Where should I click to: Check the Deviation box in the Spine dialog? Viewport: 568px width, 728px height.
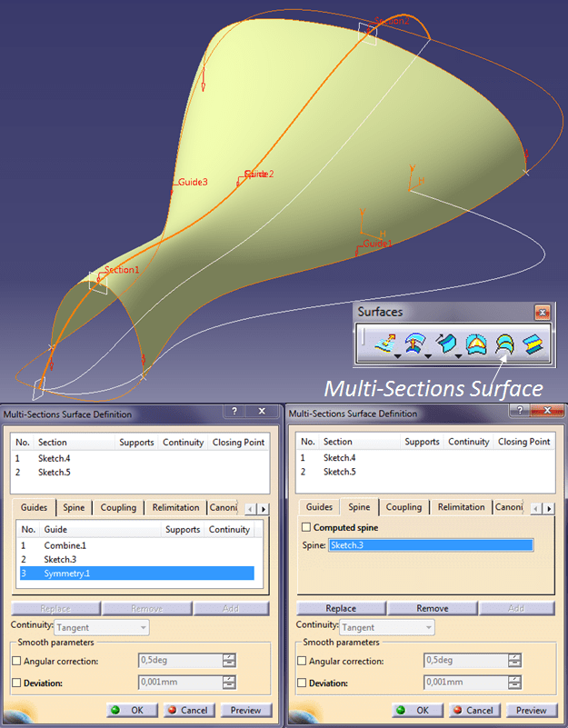302,683
